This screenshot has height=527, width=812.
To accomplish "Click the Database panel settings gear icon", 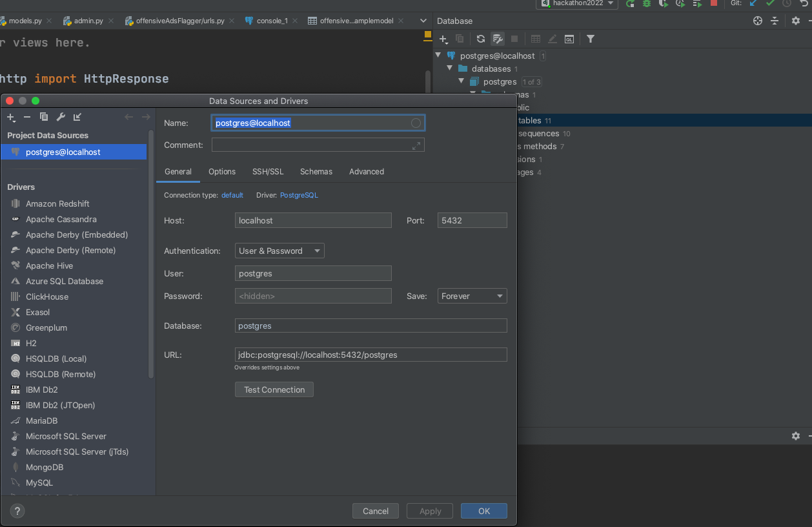I will click(x=795, y=21).
